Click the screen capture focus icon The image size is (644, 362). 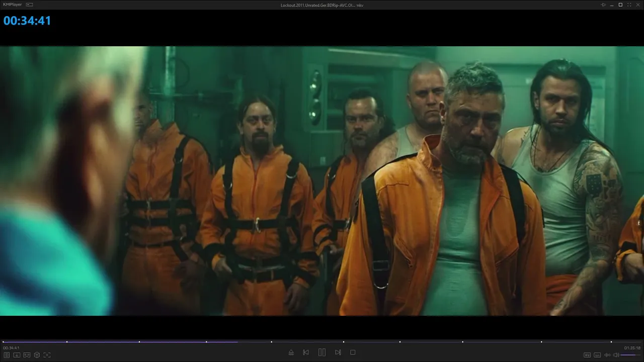click(x=47, y=355)
